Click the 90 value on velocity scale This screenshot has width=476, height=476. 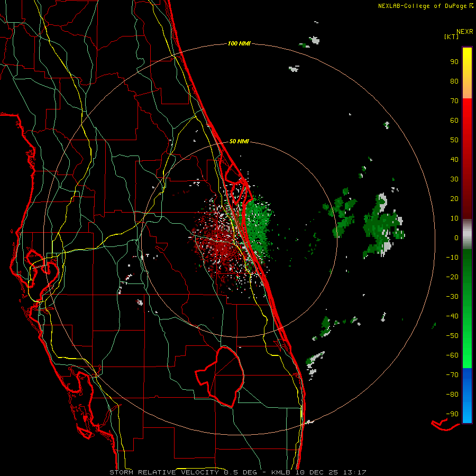coord(454,62)
